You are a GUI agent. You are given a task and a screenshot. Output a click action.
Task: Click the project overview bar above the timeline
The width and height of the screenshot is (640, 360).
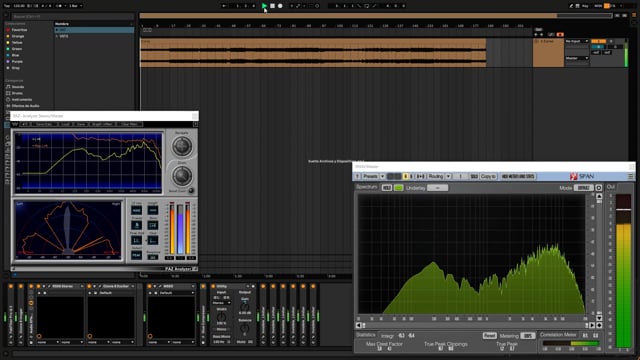tap(376, 16)
